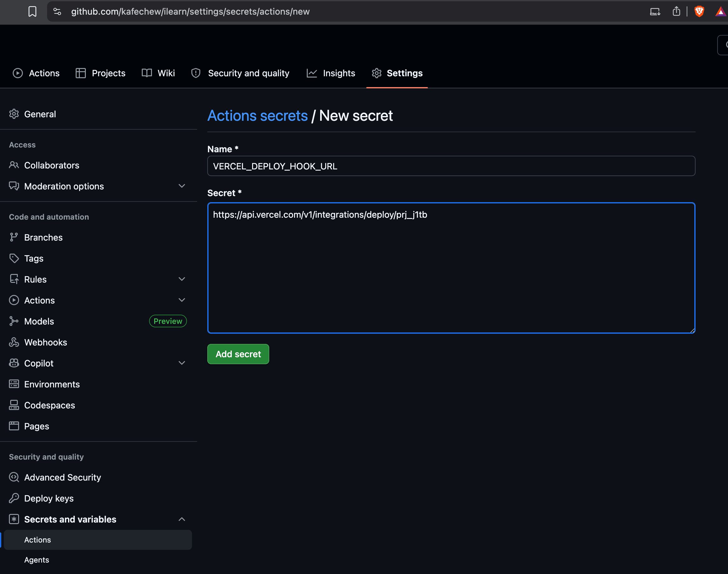
Task: Focus the Secret value textarea
Action: 451,268
